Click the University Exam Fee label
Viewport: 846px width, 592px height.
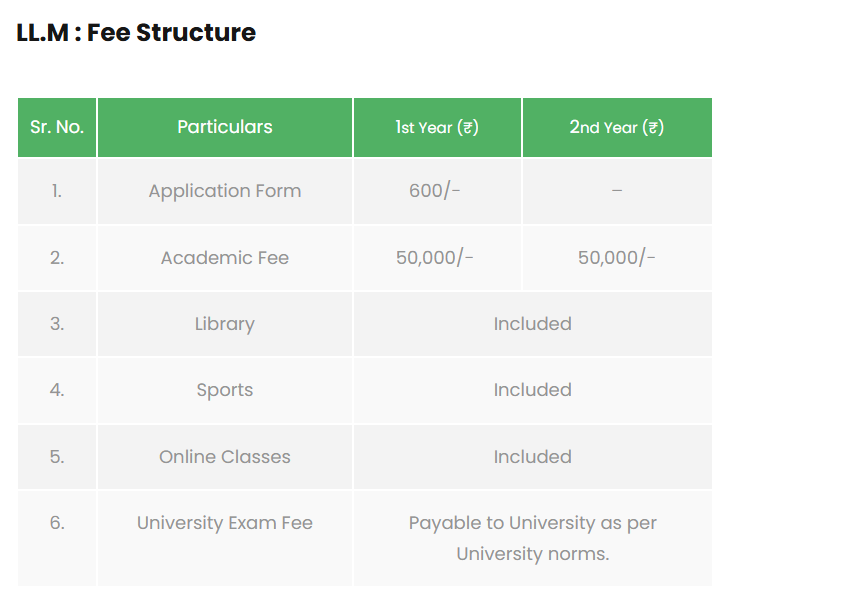(x=225, y=523)
